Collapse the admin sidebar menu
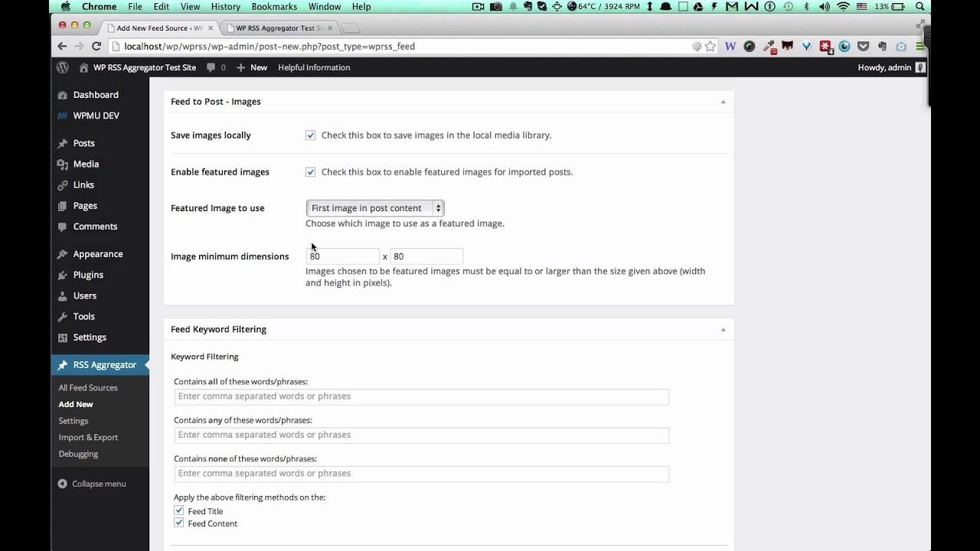This screenshot has width=980, height=551. pyautogui.click(x=92, y=484)
